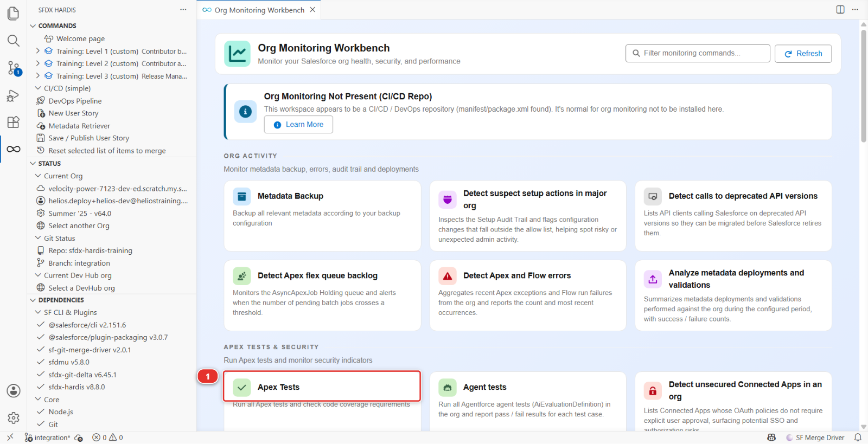Click Apex flex queue backlog icon

click(x=242, y=276)
